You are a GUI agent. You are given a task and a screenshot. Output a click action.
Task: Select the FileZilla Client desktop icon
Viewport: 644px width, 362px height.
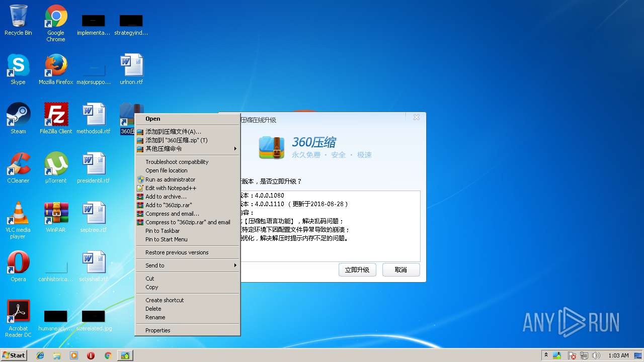tap(56, 119)
